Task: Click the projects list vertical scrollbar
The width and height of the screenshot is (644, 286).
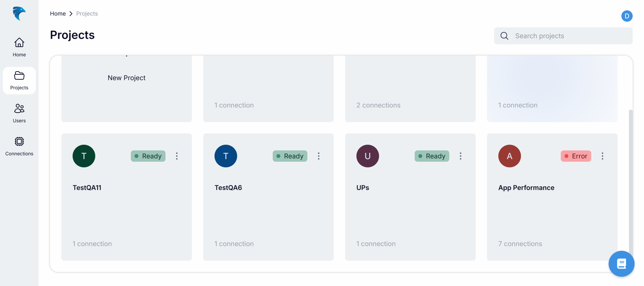Action: point(630,176)
